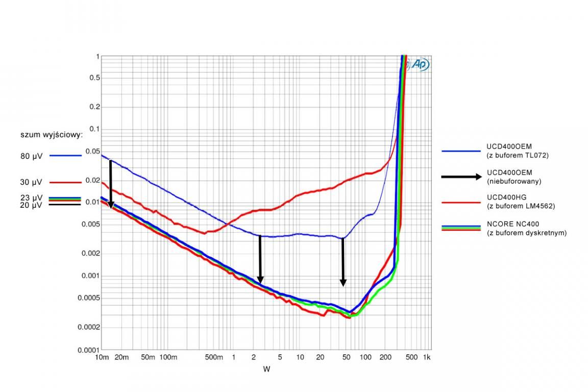Click the '0.1' y-axis label
588x392 pixels.
95,129
